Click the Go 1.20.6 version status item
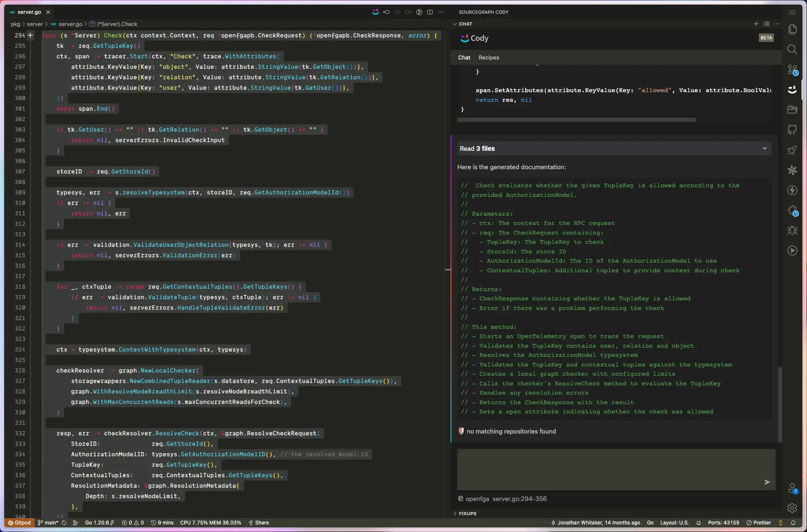 pyautogui.click(x=99, y=522)
